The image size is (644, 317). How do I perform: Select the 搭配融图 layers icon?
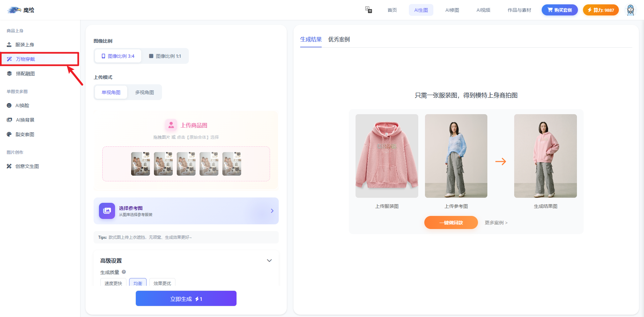click(x=9, y=74)
